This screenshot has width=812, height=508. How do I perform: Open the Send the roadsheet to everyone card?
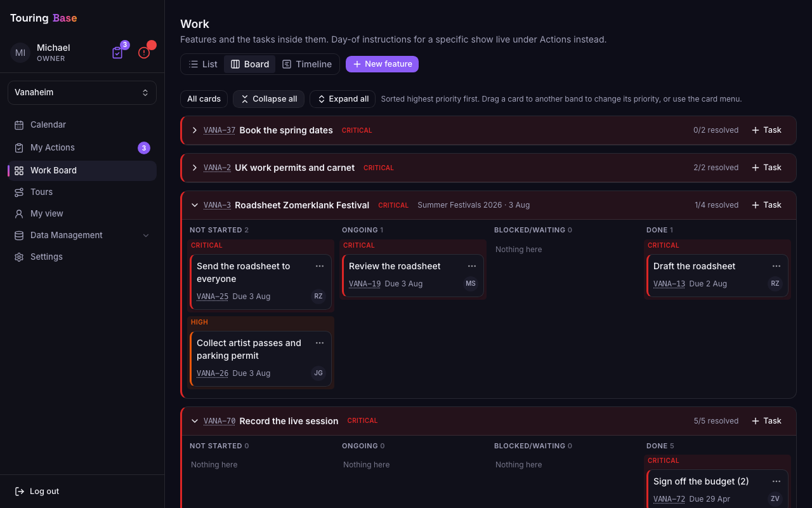[261, 282]
